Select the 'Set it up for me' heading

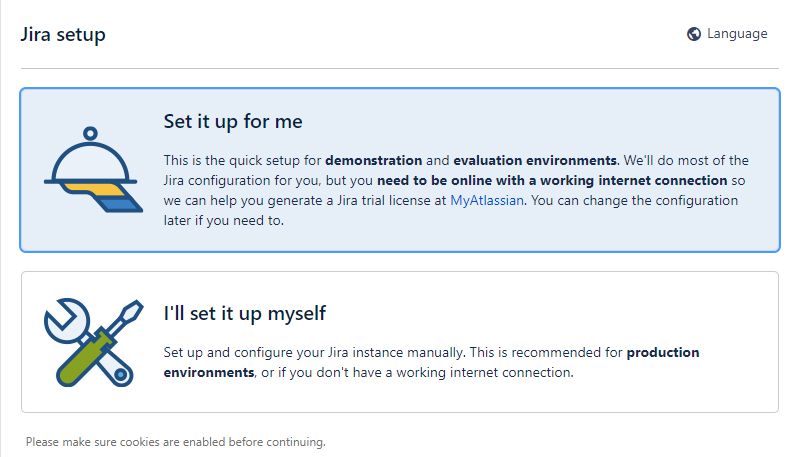pos(233,122)
